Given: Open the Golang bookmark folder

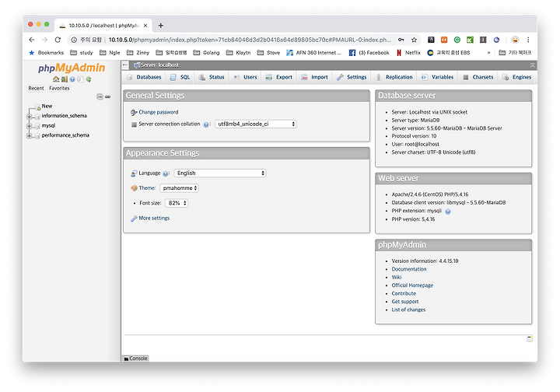Looking at the screenshot, I should point(206,53).
